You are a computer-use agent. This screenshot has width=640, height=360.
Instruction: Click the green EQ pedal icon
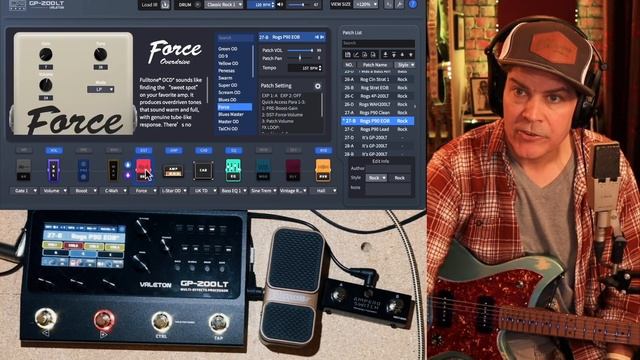coord(233,170)
